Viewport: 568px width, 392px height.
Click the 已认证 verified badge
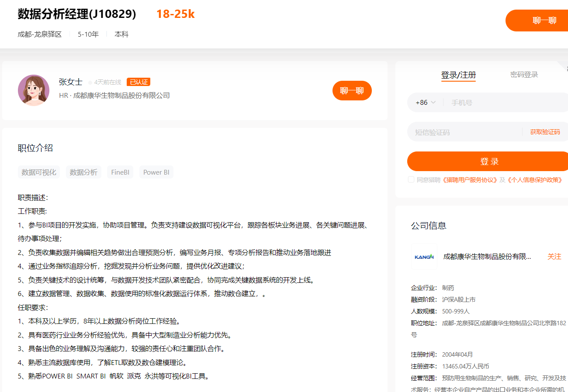(139, 82)
